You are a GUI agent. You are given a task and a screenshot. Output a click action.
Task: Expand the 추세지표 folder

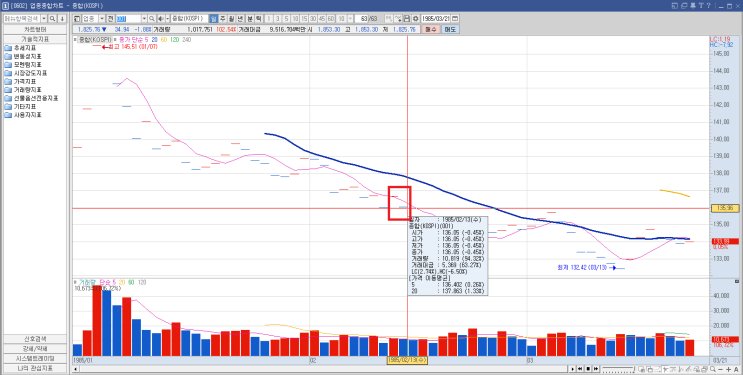pos(20,48)
